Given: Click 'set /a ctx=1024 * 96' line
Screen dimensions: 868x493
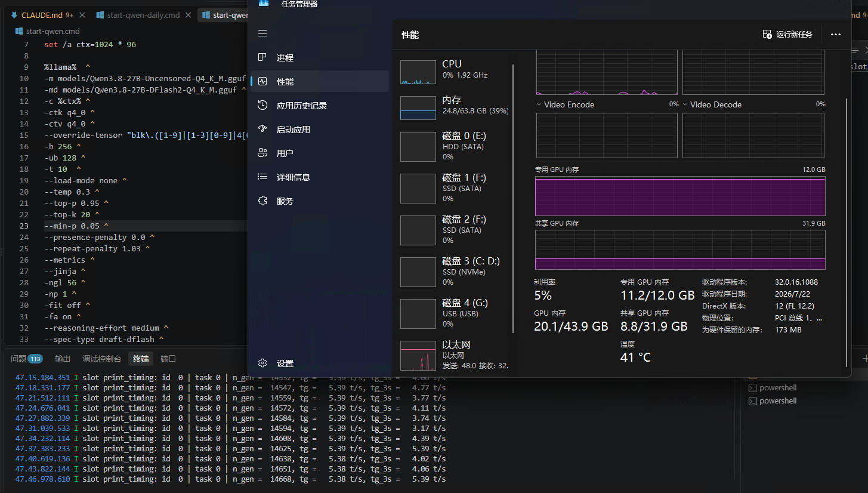Looking at the screenshot, I should pyautogui.click(x=90, y=45).
